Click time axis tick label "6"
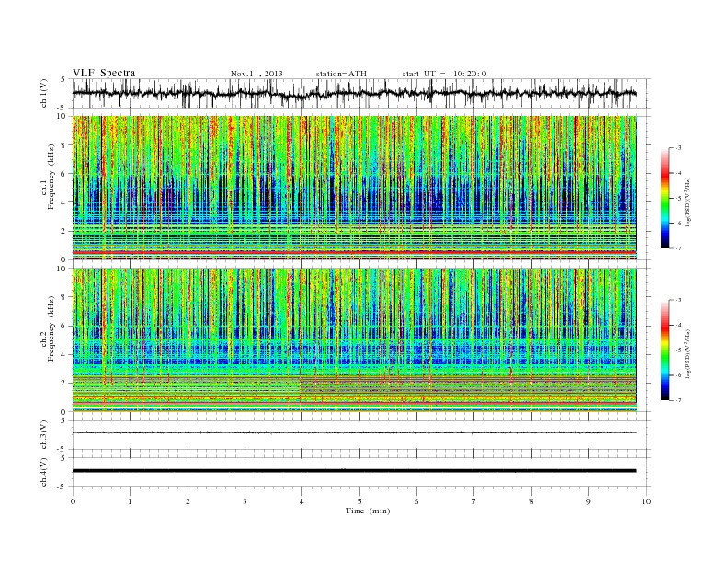728x563 pixels. click(x=416, y=501)
